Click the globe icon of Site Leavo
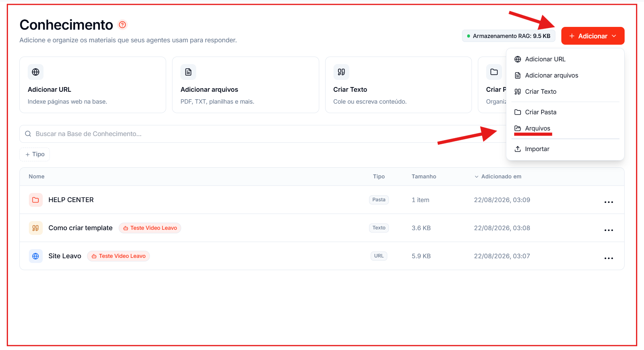This screenshot has width=644, height=350. tap(36, 256)
